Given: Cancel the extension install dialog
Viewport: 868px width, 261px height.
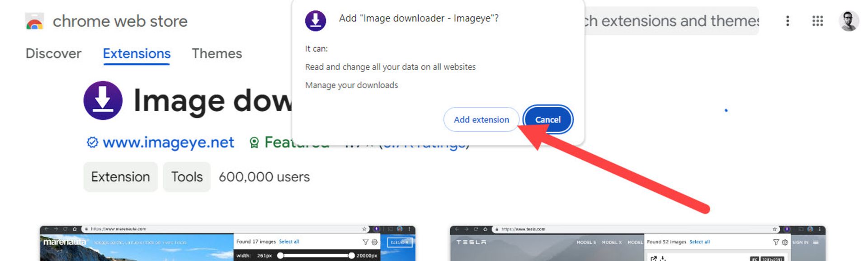Looking at the screenshot, I should (x=547, y=119).
